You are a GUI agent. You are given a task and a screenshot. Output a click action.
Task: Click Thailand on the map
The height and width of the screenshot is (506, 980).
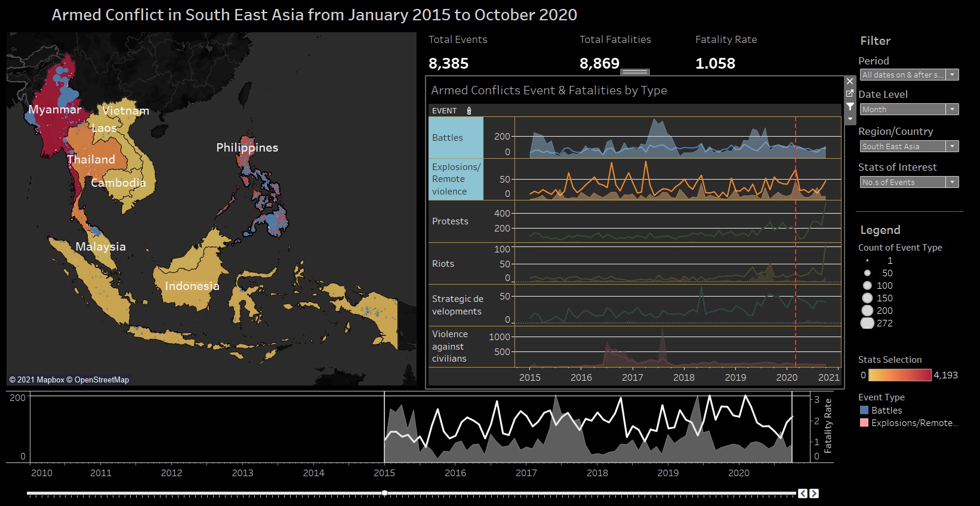click(91, 159)
